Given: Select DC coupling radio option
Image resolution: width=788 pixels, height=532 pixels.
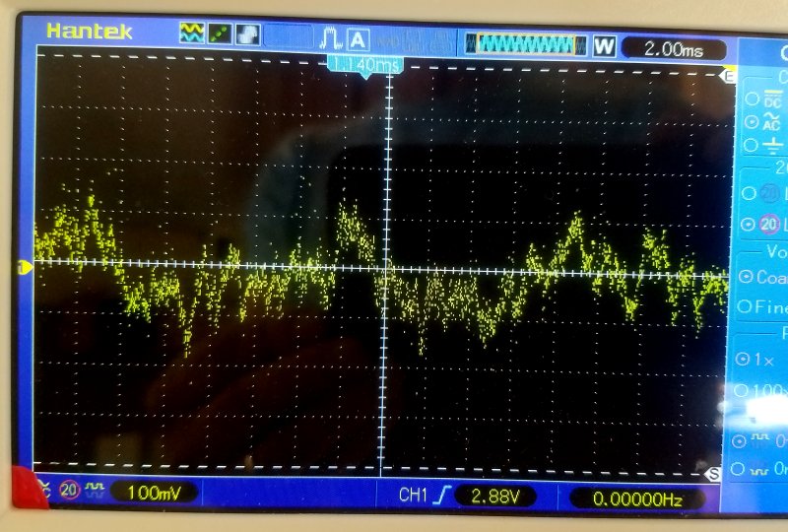Looking at the screenshot, I should tap(753, 98).
